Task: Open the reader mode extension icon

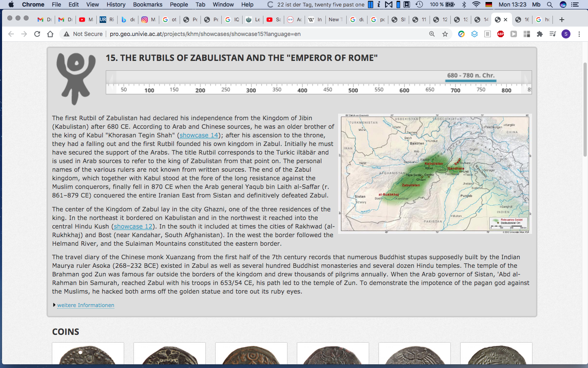Action: coord(488,34)
